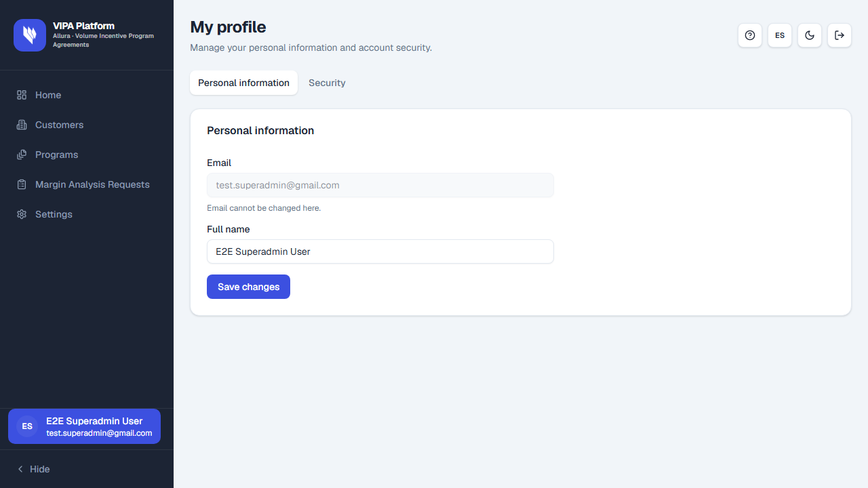
Task: Click the Programs stacked pages icon
Action: pos(22,155)
